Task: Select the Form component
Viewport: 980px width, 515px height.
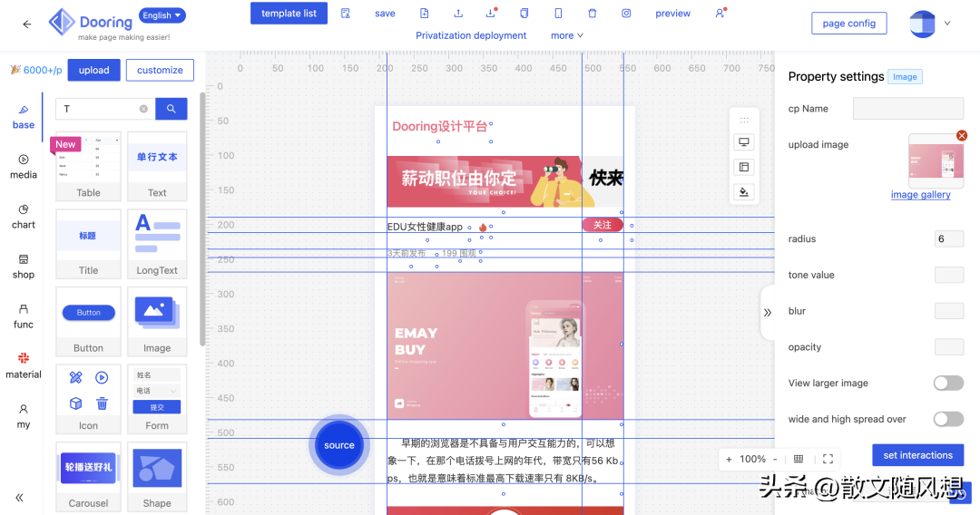Action: pyautogui.click(x=157, y=399)
